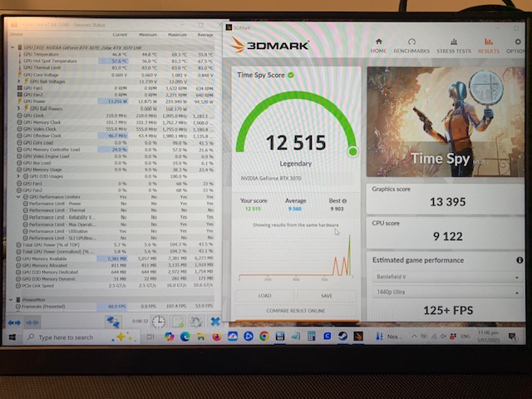Image resolution: width=532 pixels, height=399 pixels.
Task: Open Calculator from the taskbar
Action: click(311, 336)
